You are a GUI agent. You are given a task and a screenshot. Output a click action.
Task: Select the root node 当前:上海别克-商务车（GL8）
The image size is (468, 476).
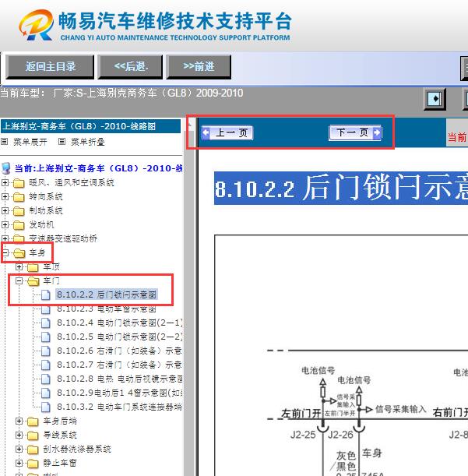98,168
